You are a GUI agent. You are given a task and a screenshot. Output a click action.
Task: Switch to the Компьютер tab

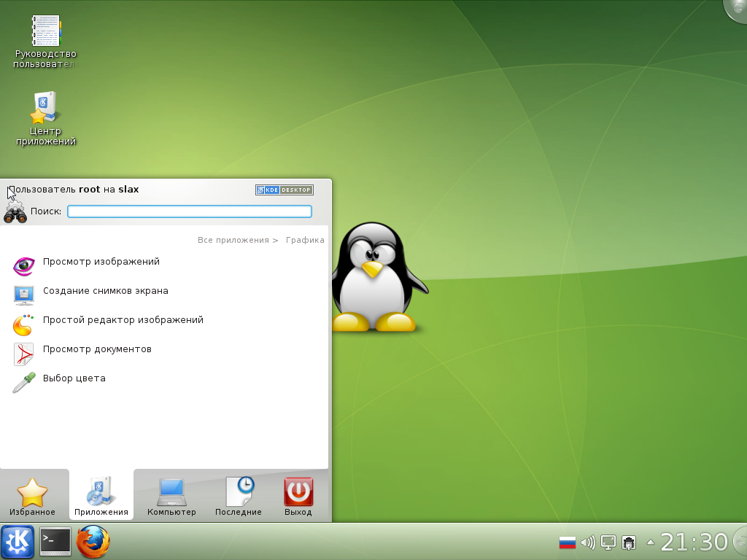(x=171, y=495)
